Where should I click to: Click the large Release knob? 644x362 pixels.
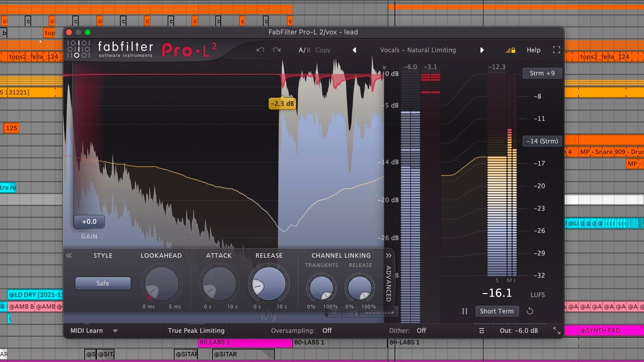[x=269, y=284]
